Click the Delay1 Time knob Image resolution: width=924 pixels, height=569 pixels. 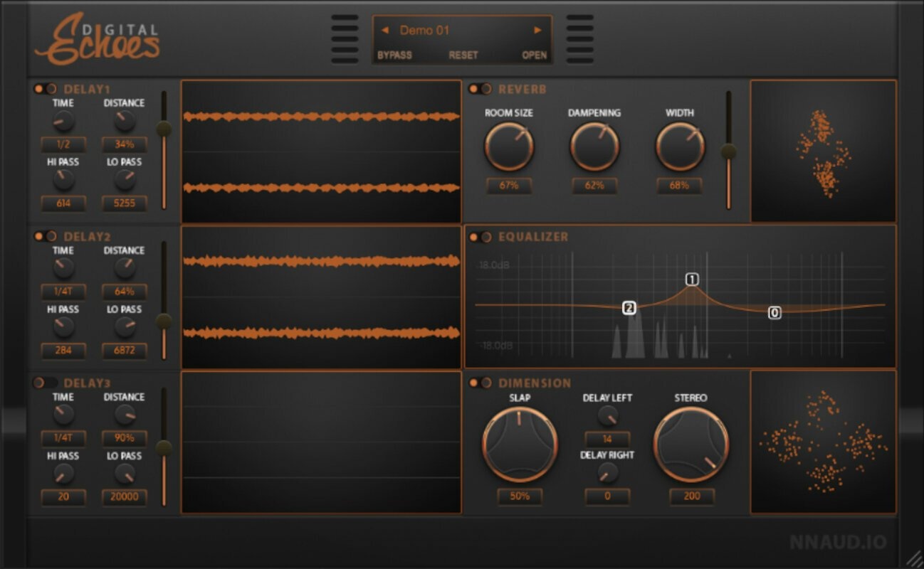(63, 121)
